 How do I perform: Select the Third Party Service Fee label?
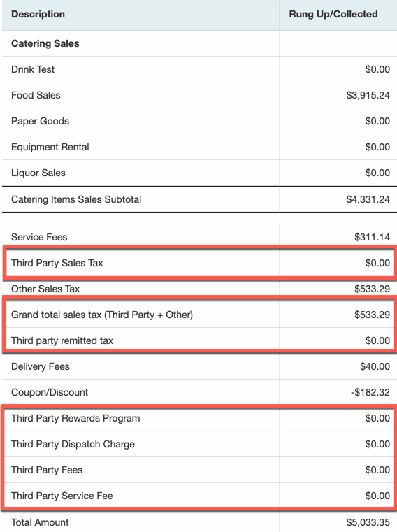(x=62, y=496)
